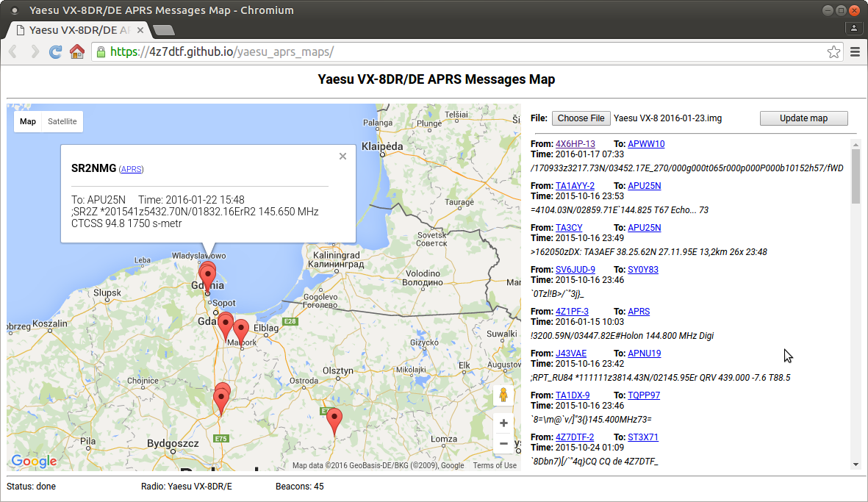This screenshot has width=868, height=502.
Task: Click the message list scroll up arrow
Action: [x=856, y=145]
